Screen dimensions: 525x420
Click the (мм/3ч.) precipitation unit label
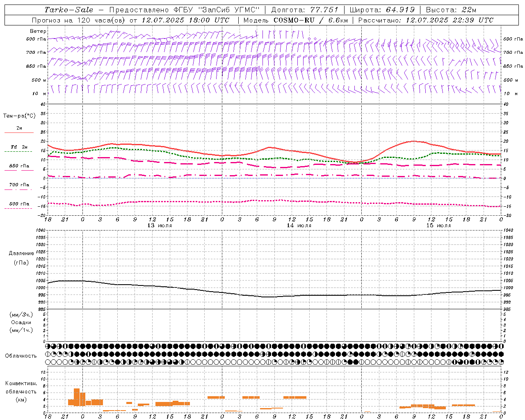click(x=21, y=315)
